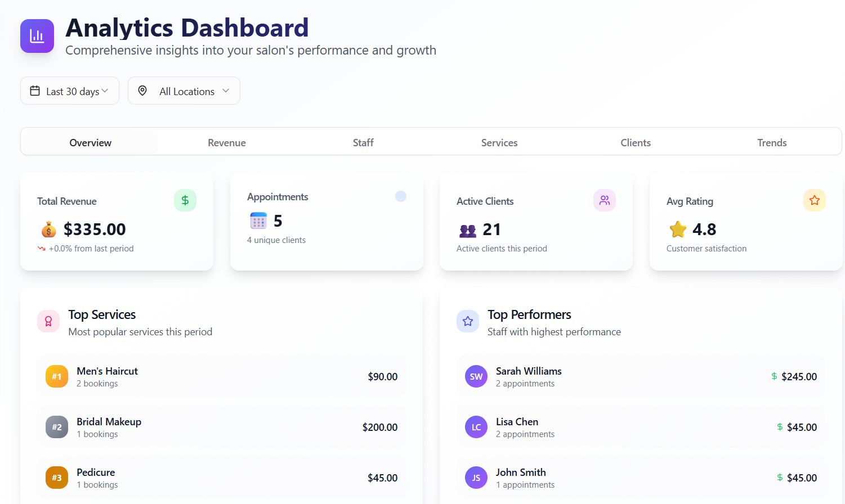The height and width of the screenshot is (504, 845).
Task: Select John Smith's performer row
Action: [640, 478]
